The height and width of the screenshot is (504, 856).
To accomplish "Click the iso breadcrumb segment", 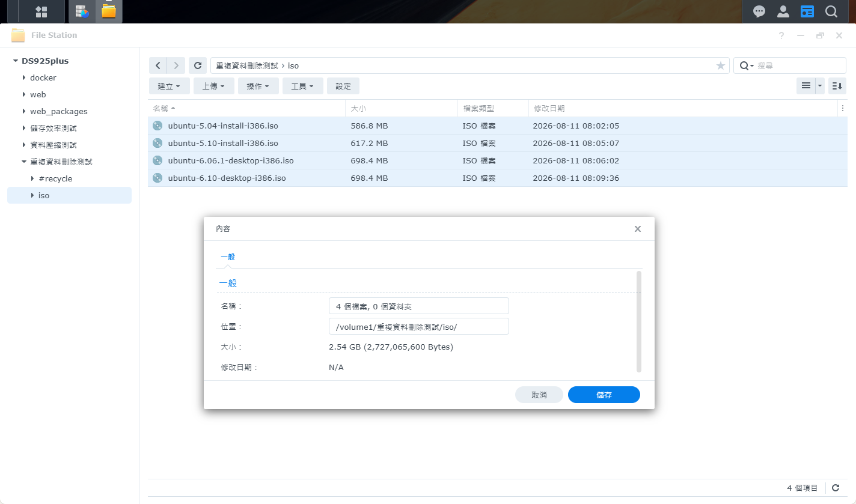I will click(293, 65).
